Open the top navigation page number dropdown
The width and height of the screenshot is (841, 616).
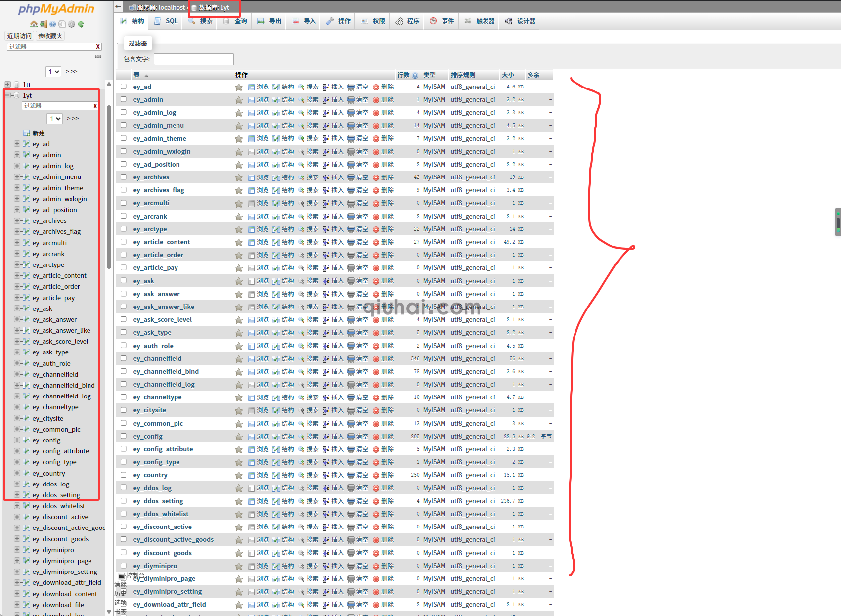click(x=53, y=72)
